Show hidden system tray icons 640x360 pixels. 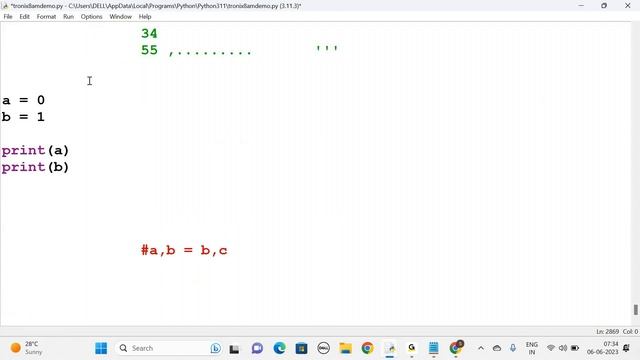pyautogui.click(x=481, y=348)
